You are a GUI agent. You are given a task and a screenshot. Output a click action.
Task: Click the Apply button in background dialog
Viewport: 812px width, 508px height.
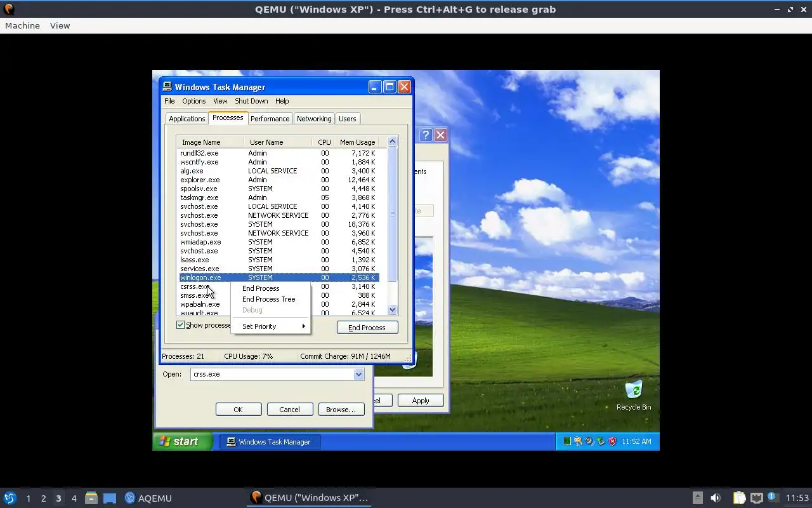(421, 401)
